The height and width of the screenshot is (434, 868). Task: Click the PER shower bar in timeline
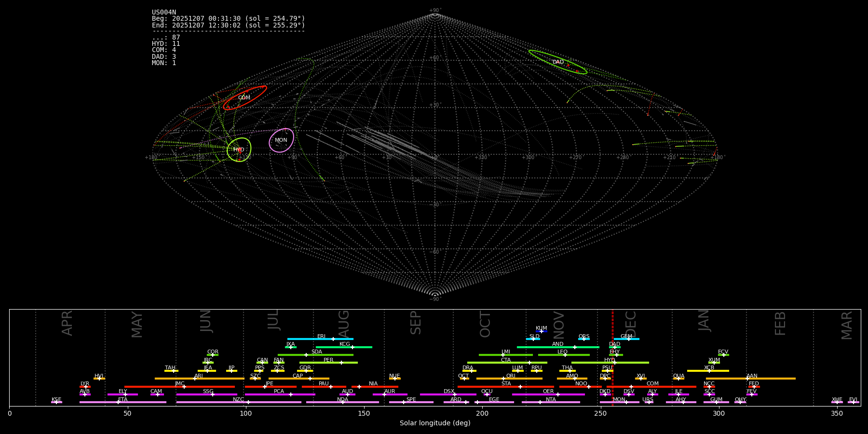[x=328, y=363]
